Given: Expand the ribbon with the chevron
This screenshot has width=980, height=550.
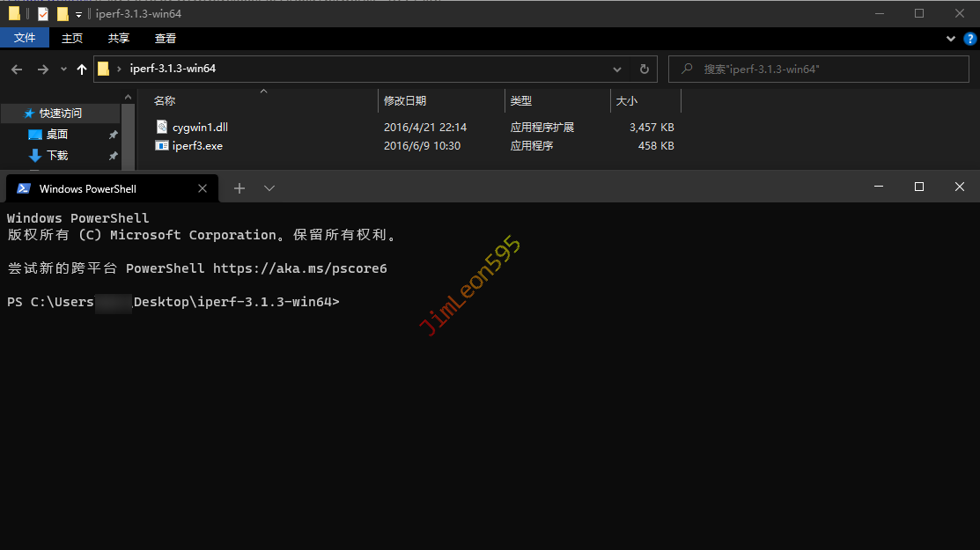Looking at the screenshot, I should pyautogui.click(x=950, y=39).
